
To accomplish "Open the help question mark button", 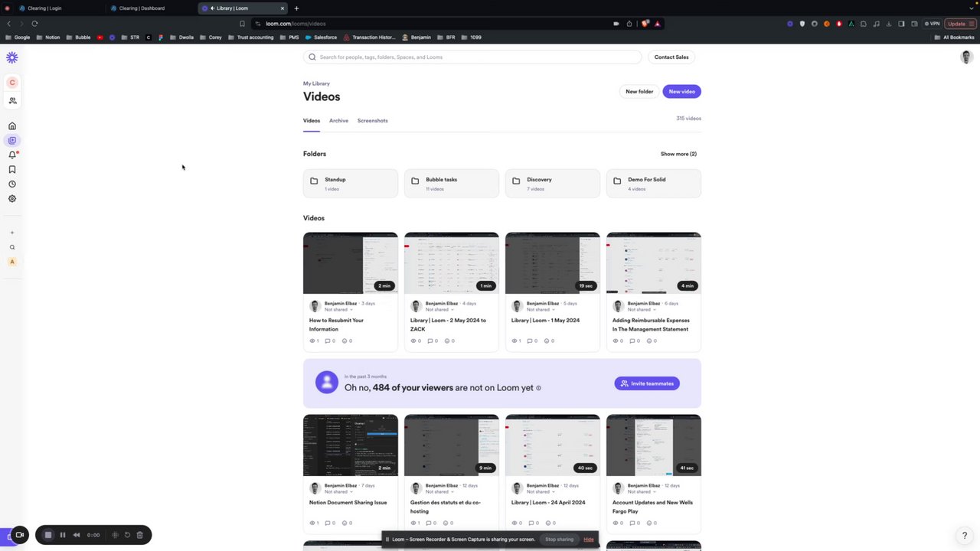I will point(965,536).
